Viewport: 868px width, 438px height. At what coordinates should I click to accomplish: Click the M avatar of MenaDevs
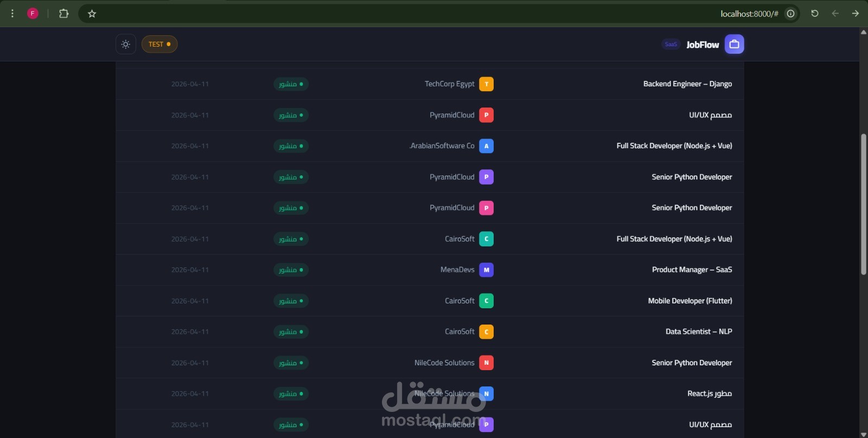coord(487,270)
